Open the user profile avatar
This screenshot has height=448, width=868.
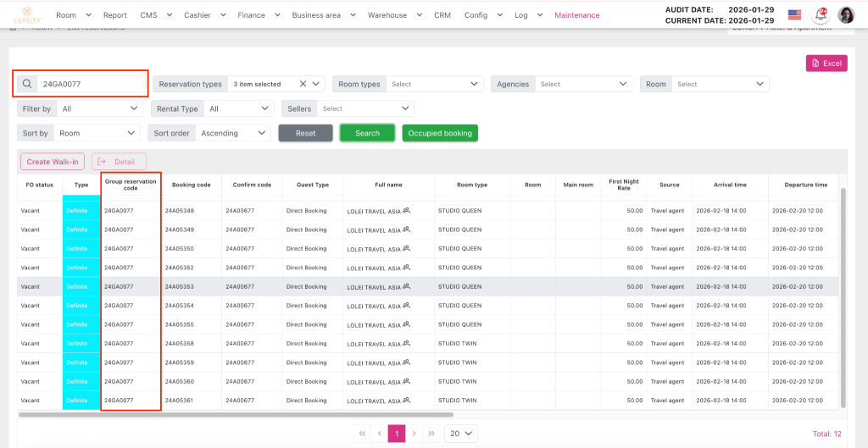[846, 14]
